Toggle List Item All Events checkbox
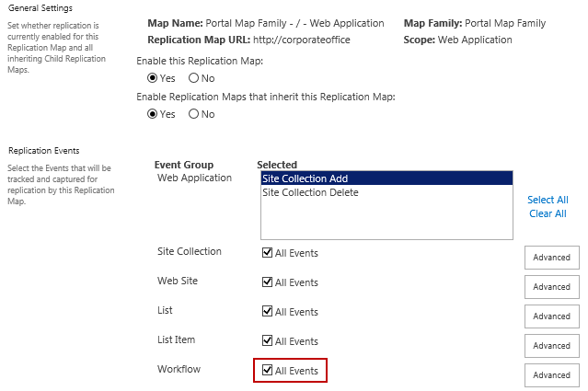The height and width of the screenshot is (391, 588). 267,341
